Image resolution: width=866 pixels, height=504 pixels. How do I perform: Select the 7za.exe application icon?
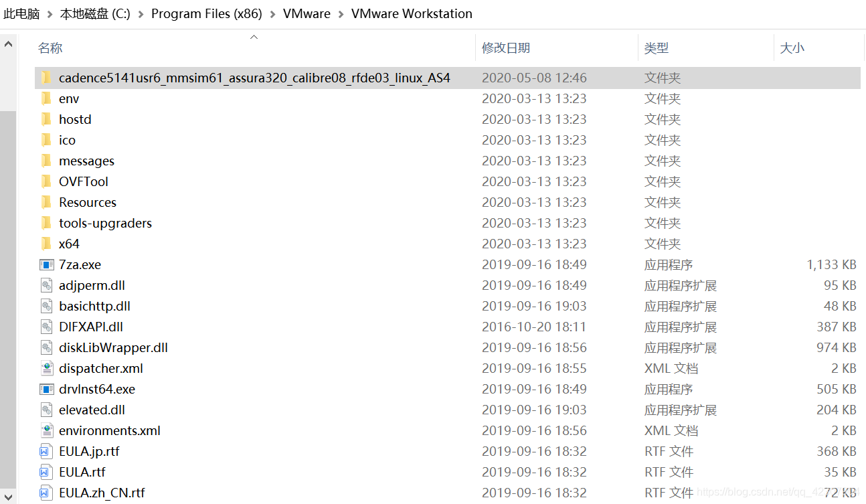tap(46, 264)
